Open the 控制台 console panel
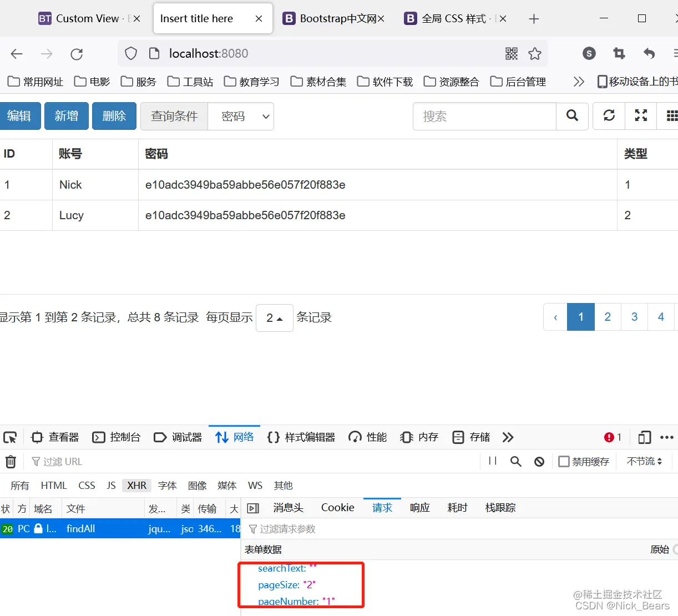678x616 pixels. (x=117, y=437)
